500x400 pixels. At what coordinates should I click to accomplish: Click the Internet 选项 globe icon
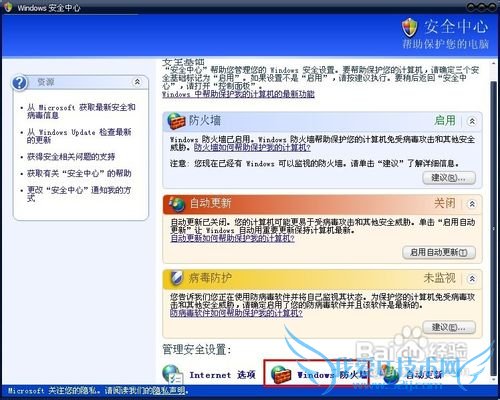tap(173, 374)
